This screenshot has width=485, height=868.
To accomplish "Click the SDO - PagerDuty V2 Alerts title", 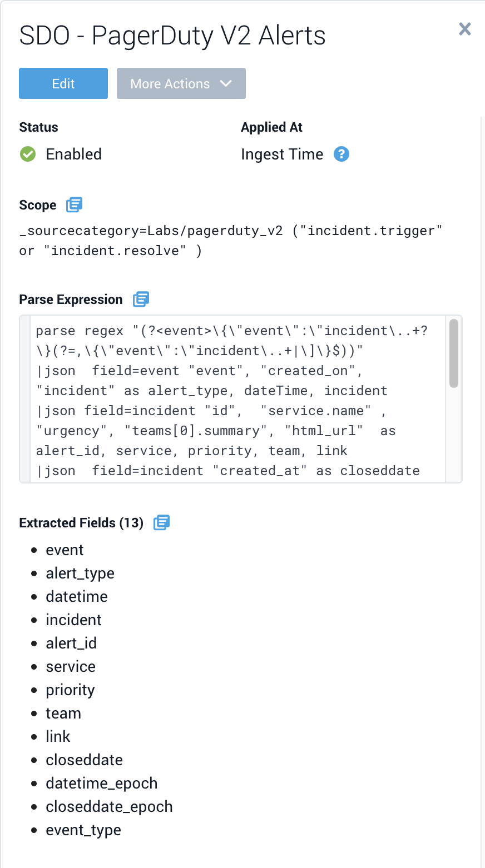I will (172, 36).
